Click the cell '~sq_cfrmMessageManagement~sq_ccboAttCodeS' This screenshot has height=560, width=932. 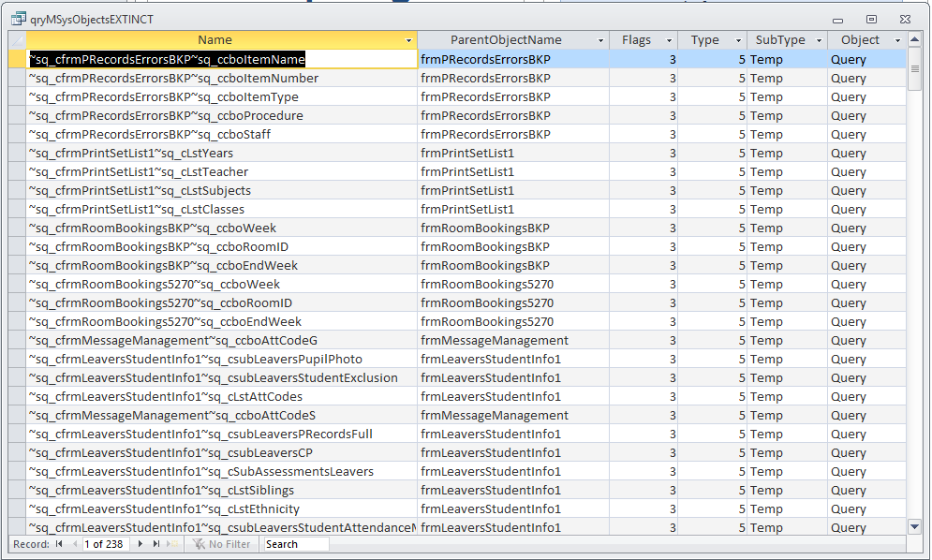coord(222,416)
